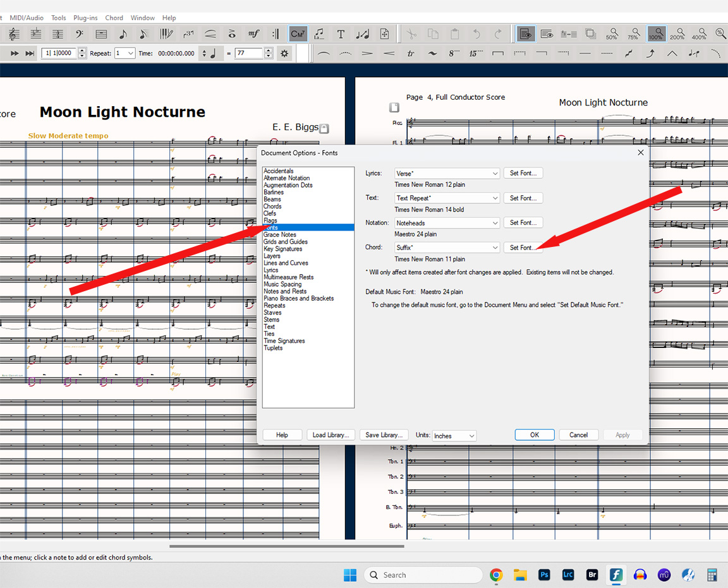Viewport: 728px width, 588px height.
Task: Click Set Font button for Chord
Action: click(523, 248)
